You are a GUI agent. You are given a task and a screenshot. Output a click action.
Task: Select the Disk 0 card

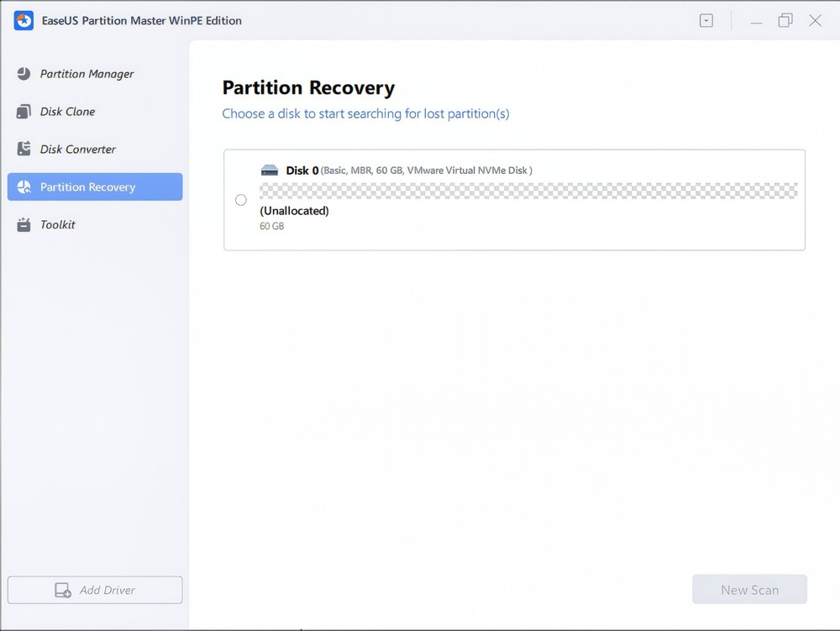tap(513, 199)
